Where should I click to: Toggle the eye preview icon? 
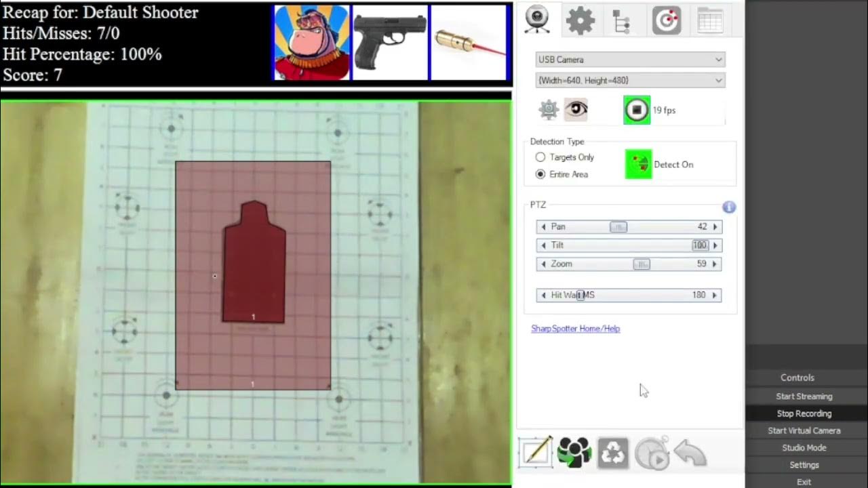click(x=576, y=110)
